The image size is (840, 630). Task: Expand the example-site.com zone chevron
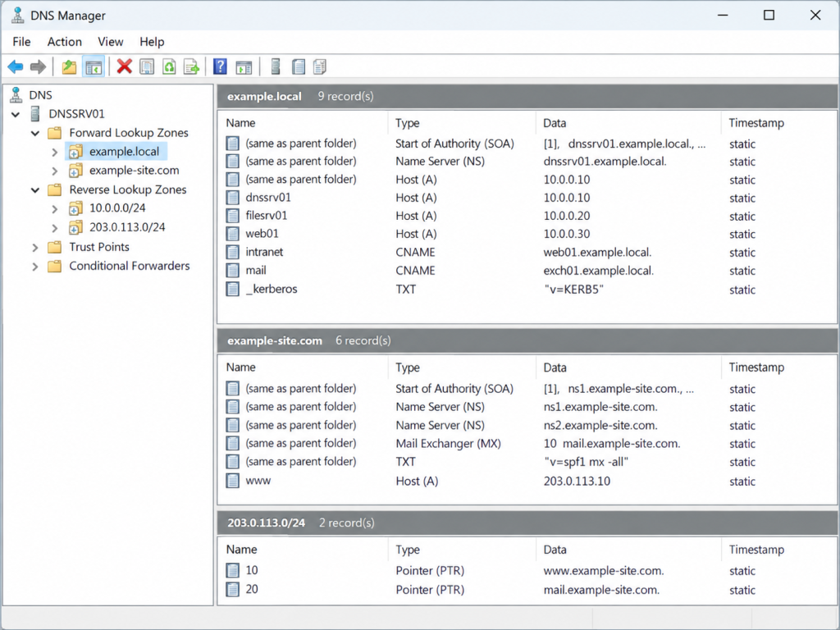coord(55,171)
